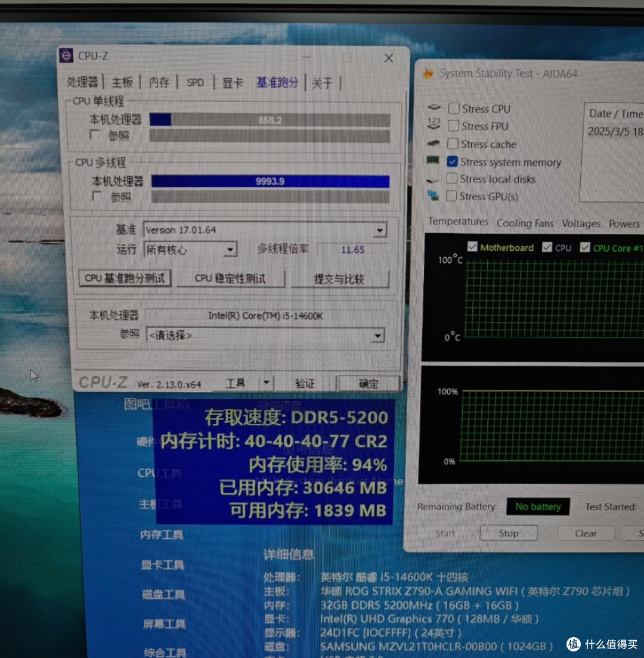Image resolution: width=644 pixels, height=658 pixels.
Task: Switch to the 处理器 tab in CPU-Z
Action: tap(82, 82)
